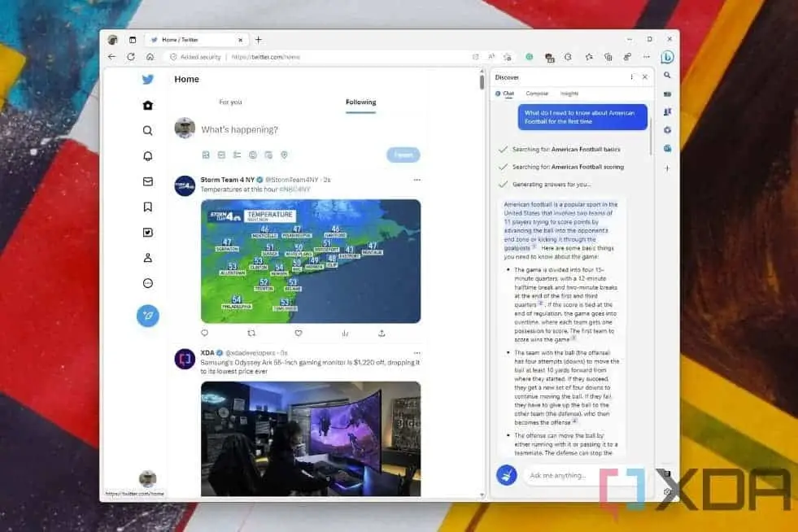Click the Twitter bird logo

tap(147, 80)
